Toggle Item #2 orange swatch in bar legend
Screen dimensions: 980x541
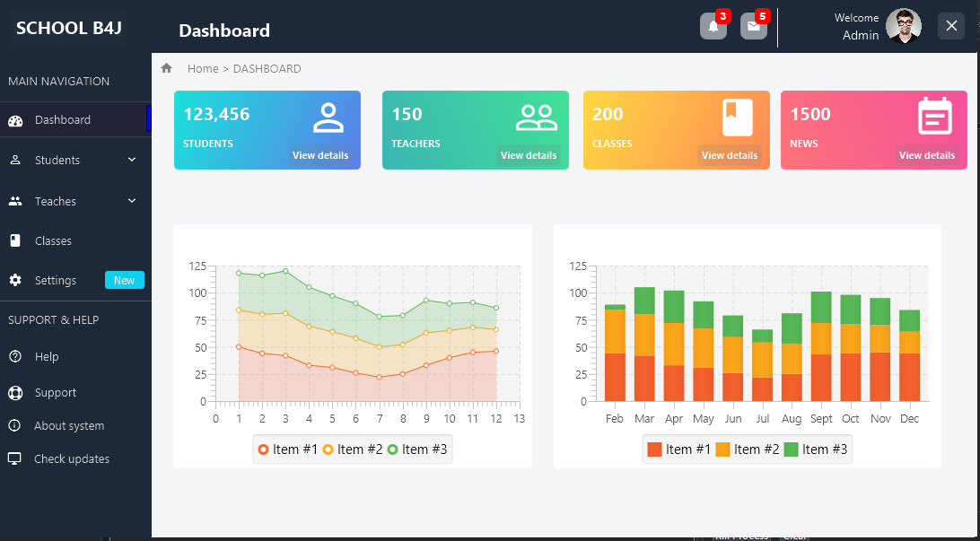click(x=722, y=449)
